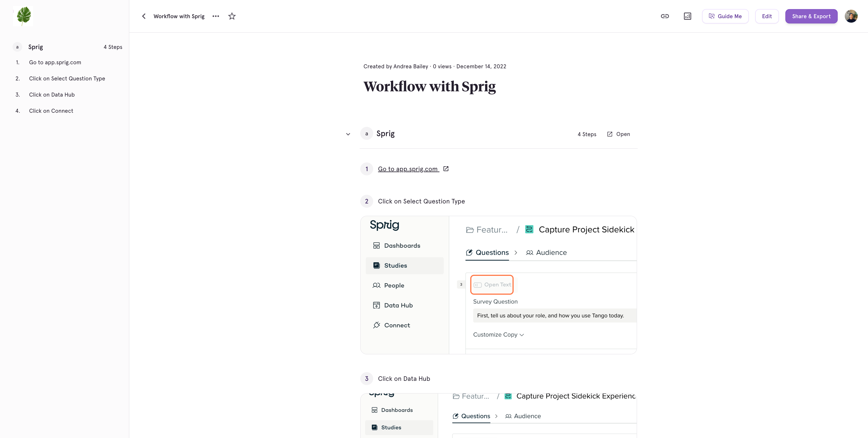Screen dimensions: 868x438
Task: Open the step 3 screenshot thumbnail
Action: pos(498,415)
